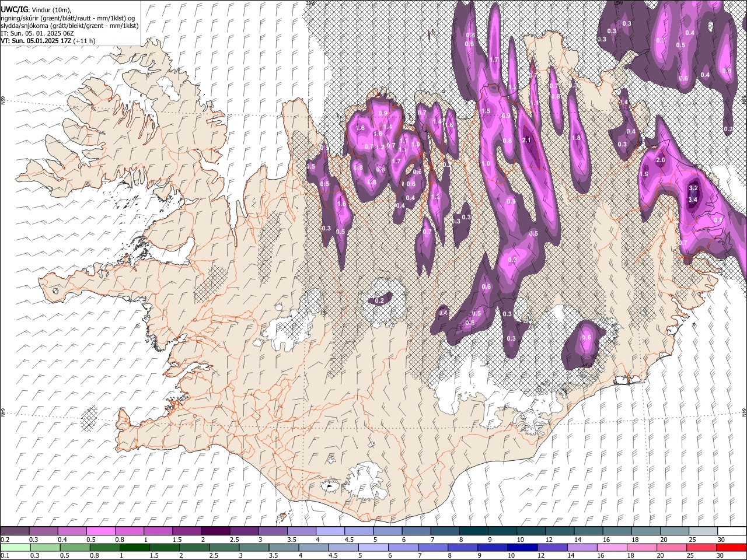The image size is (747, 560).
Task: Pick the light green swatch right of 0.3 in lower legend row
Action: (46, 547)
